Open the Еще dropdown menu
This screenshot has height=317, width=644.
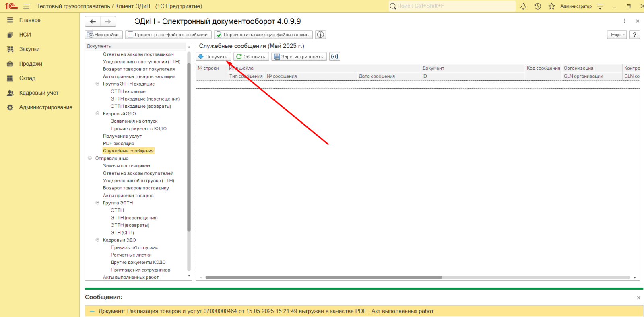click(x=617, y=35)
